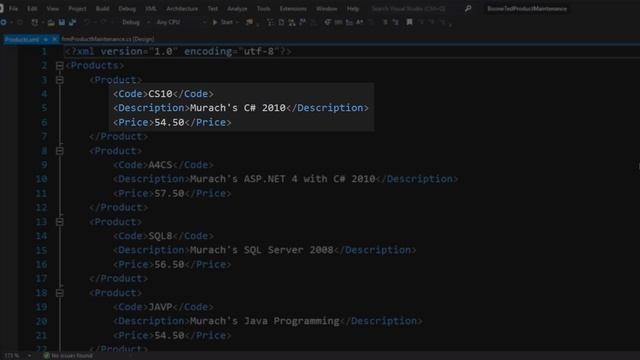Collapse the Product node containing SQL8
Screen dimensions: 640x360
[x=60, y=222]
